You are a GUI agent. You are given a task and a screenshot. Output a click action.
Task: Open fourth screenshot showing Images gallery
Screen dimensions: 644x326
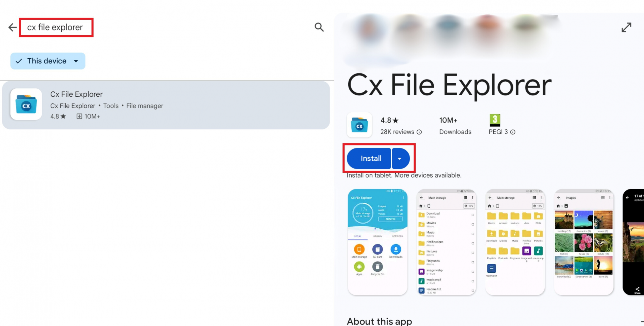pos(584,242)
